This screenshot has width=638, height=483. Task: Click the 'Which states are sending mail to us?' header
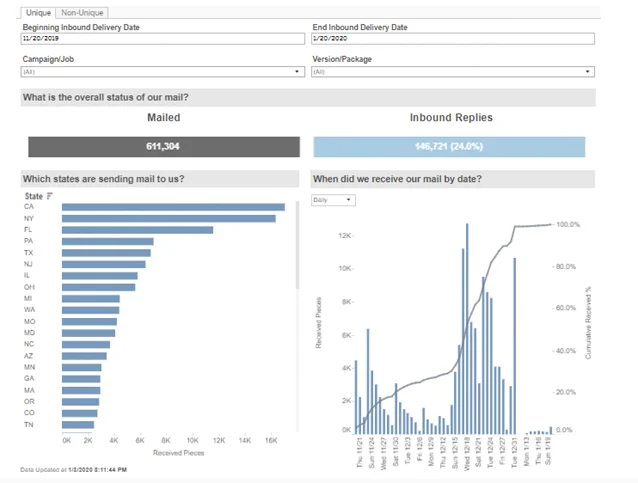[104, 179]
